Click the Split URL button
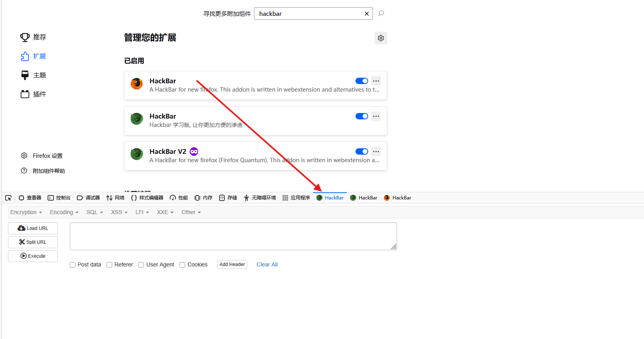The width and height of the screenshot is (644, 339). click(x=33, y=242)
